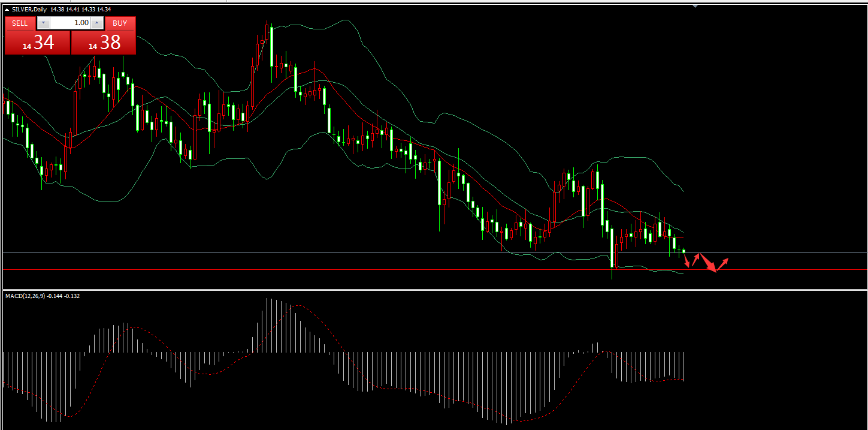Collapse the one-click trading panel triangle
Image resolution: width=868 pixels, height=430 pixels.
[x=7, y=10]
